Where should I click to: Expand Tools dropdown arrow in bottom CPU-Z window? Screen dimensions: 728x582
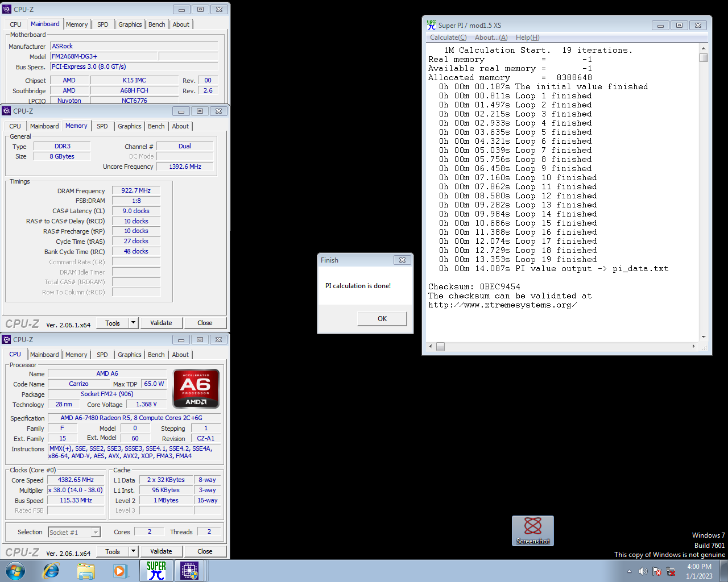point(134,551)
